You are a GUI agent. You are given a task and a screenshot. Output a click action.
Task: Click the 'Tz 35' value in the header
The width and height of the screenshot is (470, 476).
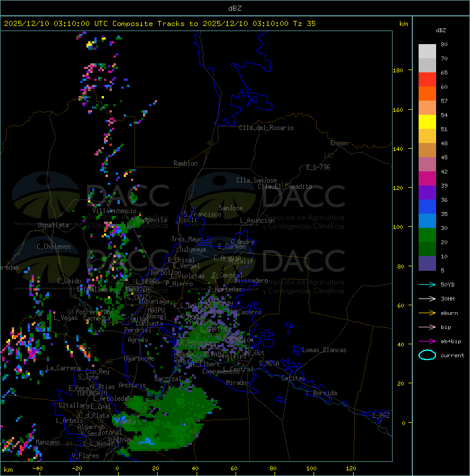point(304,24)
